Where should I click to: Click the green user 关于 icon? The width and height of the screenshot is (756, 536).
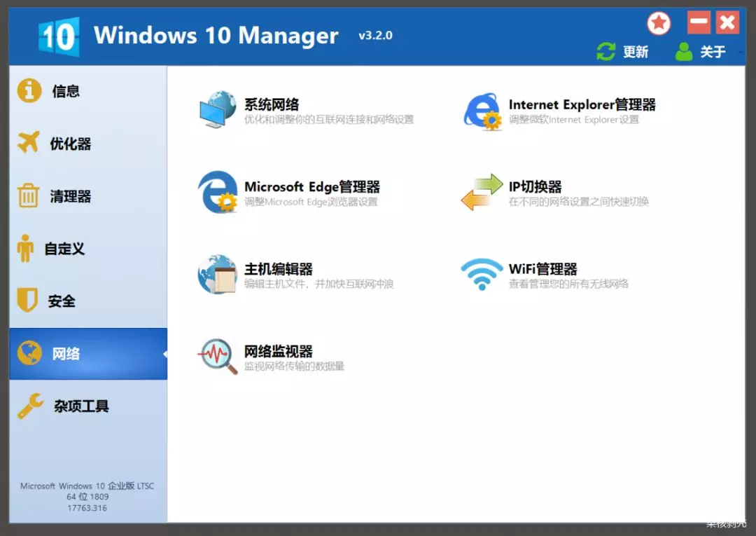(684, 52)
